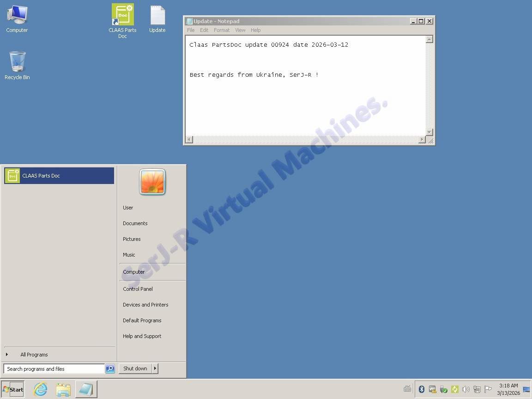Viewport: 532px width, 399px height.
Task: Expand All Programs list
Action: click(x=34, y=355)
